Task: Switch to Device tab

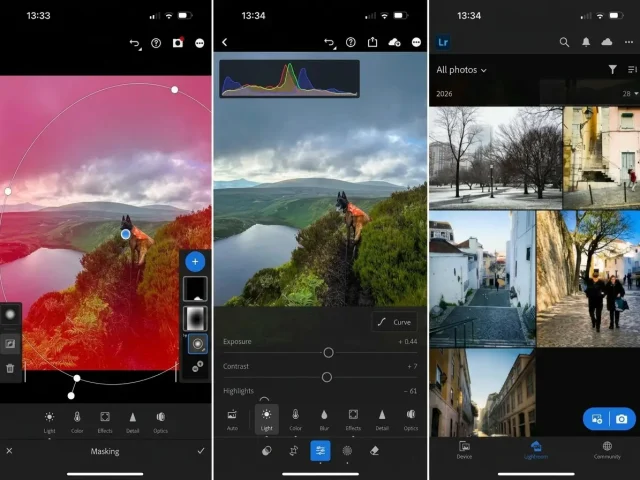Action: [x=464, y=450]
